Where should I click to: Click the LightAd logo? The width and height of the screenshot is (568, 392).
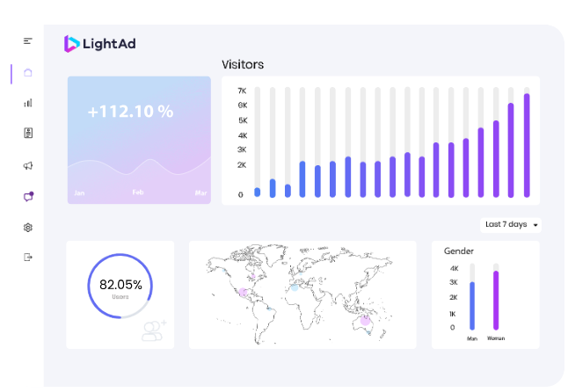pyautogui.click(x=100, y=43)
